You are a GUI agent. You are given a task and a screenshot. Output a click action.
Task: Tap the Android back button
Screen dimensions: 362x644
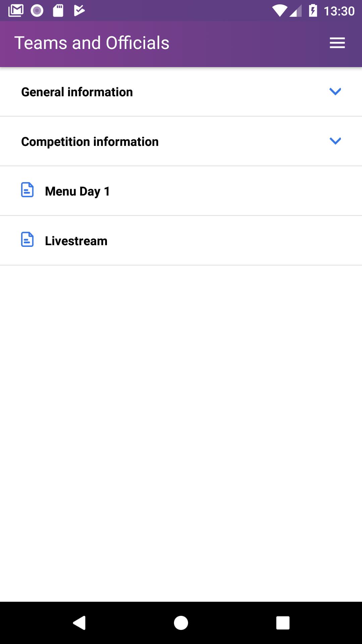[x=79, y=623]
